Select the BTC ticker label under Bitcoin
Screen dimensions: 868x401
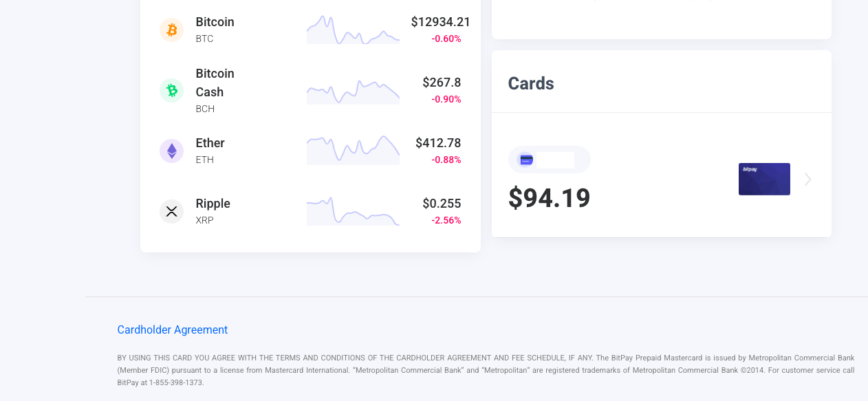click(x=204, y=39)
